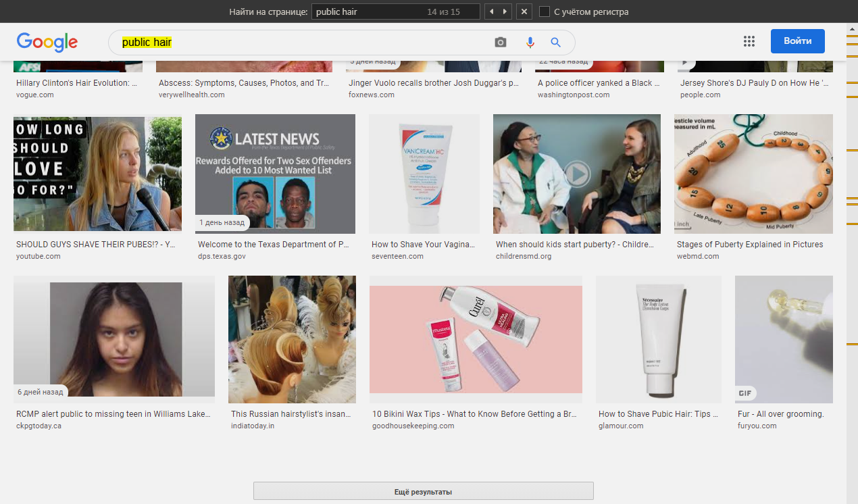
Task: Open 'Stages of Puberty Explained' link
Action: coord(750,245)
